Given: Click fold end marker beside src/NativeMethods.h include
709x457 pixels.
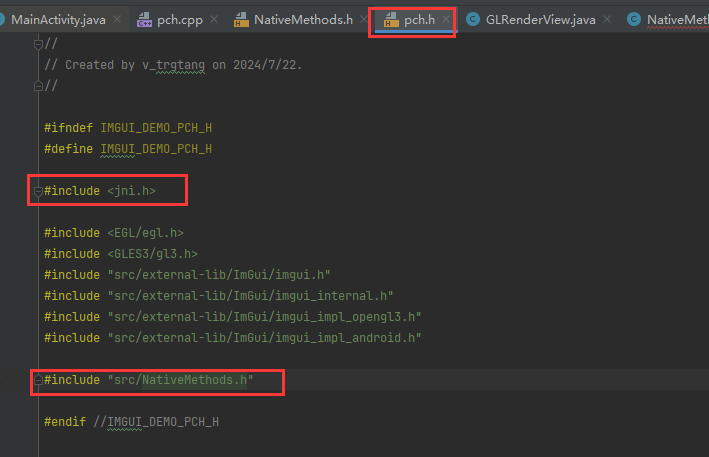Looking at the screenshot, I should click(38, 380).
